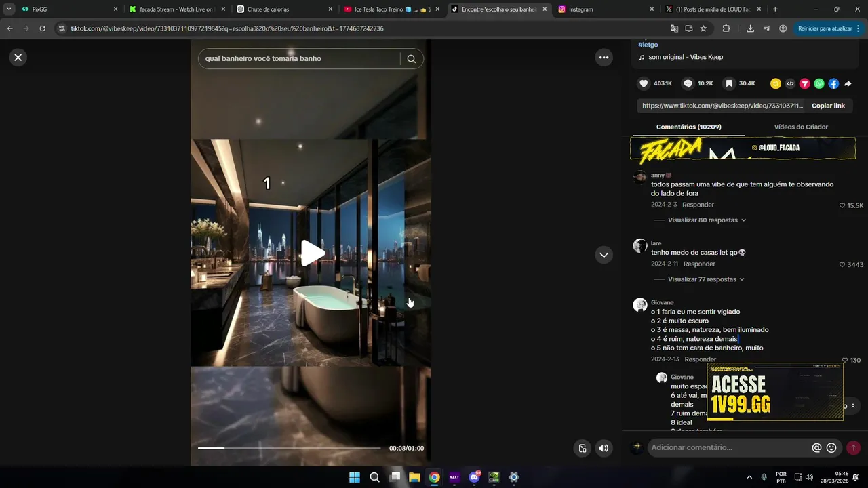Save video with bookmark icon

pos(729,83)
